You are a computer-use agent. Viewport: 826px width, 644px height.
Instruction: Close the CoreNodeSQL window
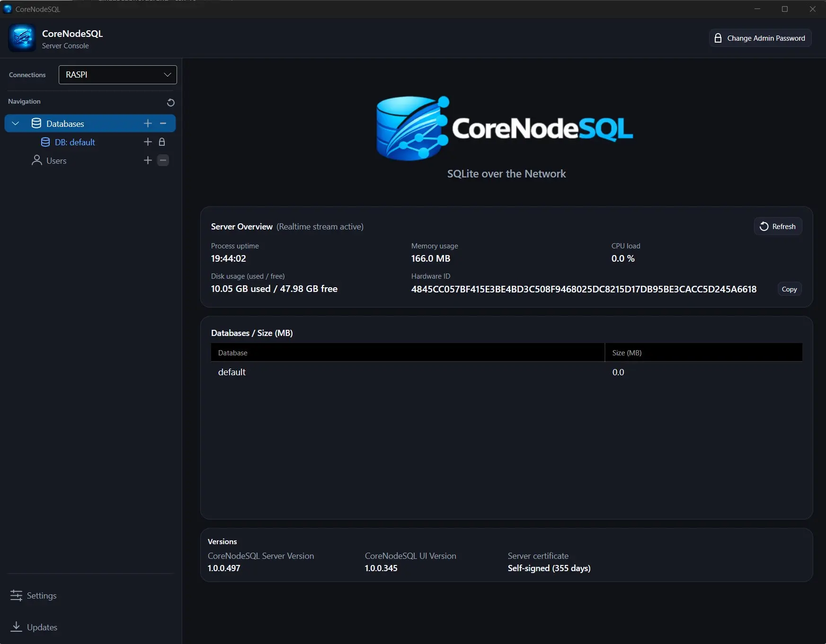point(812,9)
